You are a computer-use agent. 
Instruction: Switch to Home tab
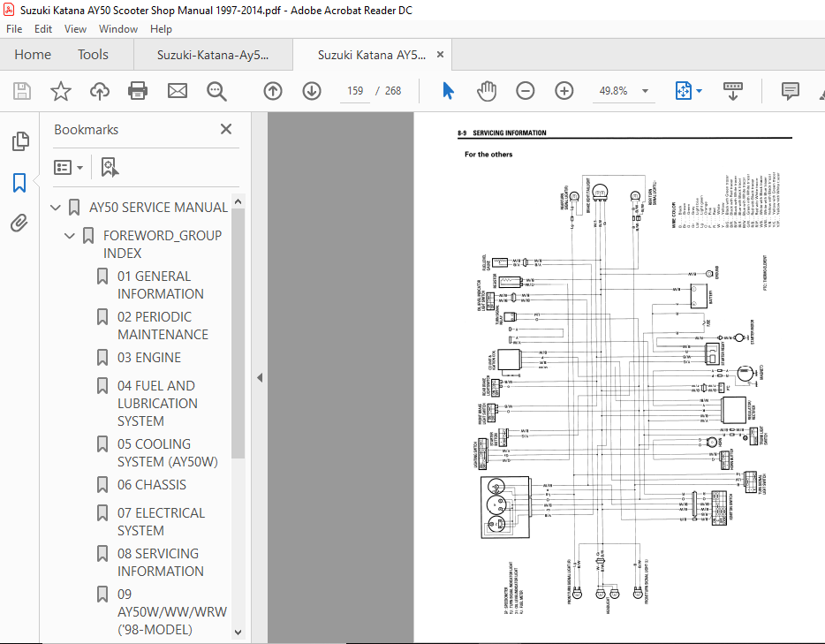(x=33, y=55)
